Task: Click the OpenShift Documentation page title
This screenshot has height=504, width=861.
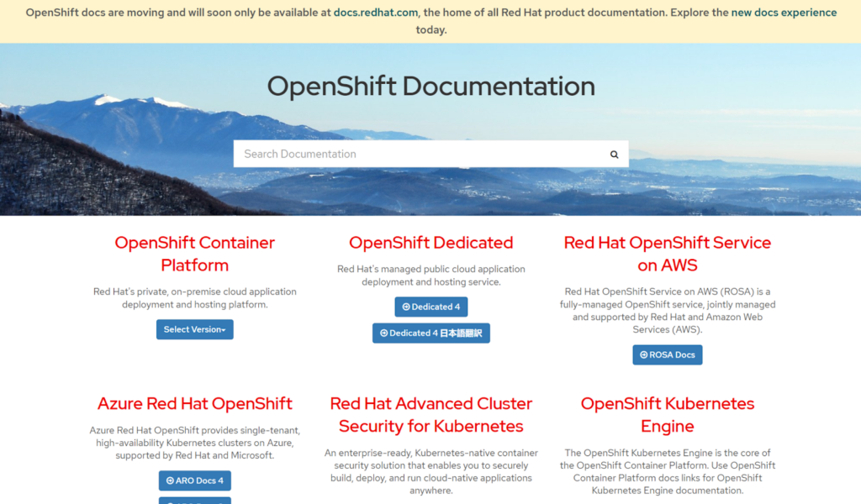Action: pos(430,87)
